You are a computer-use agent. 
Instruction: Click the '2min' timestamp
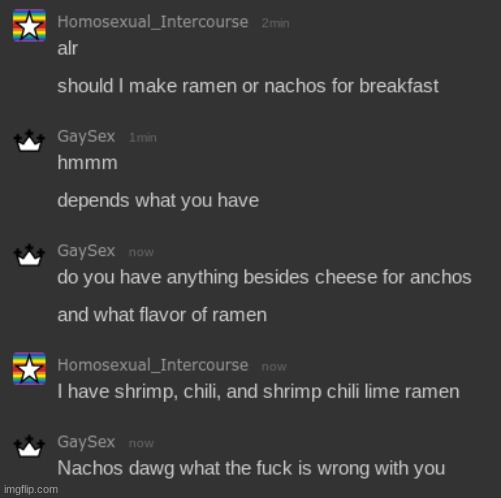(275, 23)
